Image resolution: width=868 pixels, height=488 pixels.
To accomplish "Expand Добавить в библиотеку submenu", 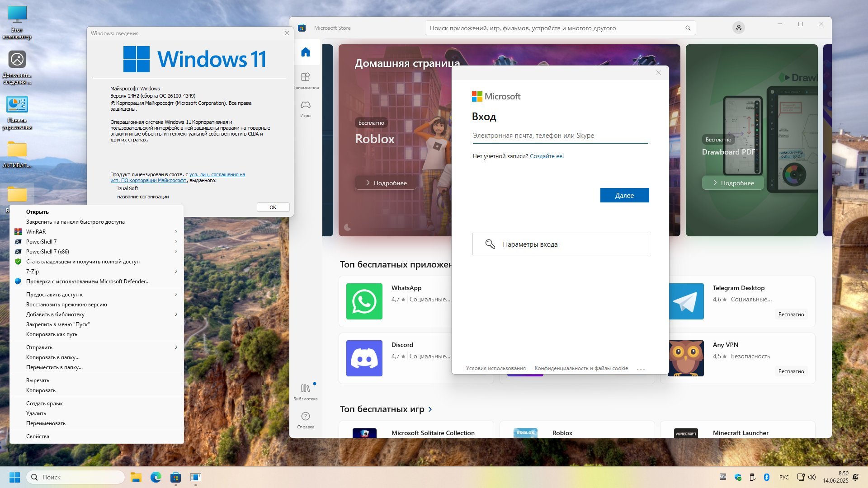I will (x=176, y=314).
